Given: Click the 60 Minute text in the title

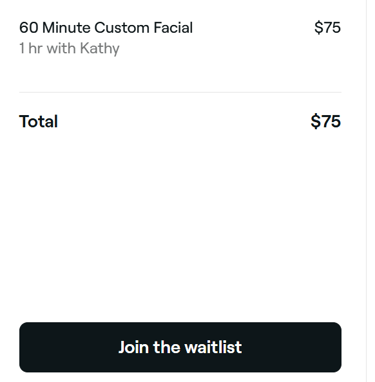Looking at the screenshot, I should (x=55, y=28).
